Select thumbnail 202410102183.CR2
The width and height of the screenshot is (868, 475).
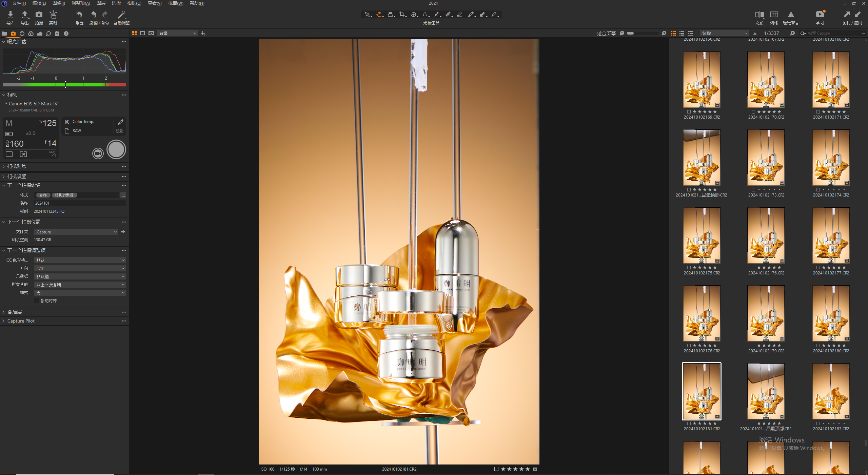[831, 391]
